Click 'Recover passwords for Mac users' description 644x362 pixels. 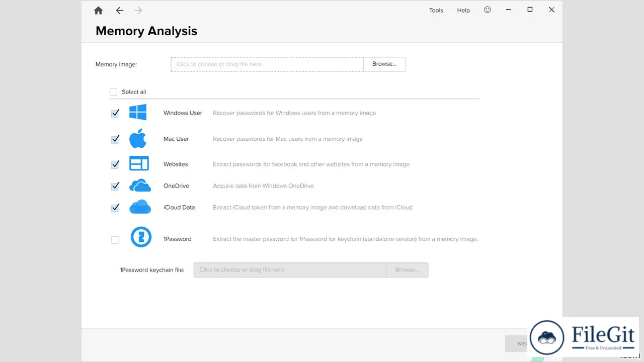click(x=288, y=139)
